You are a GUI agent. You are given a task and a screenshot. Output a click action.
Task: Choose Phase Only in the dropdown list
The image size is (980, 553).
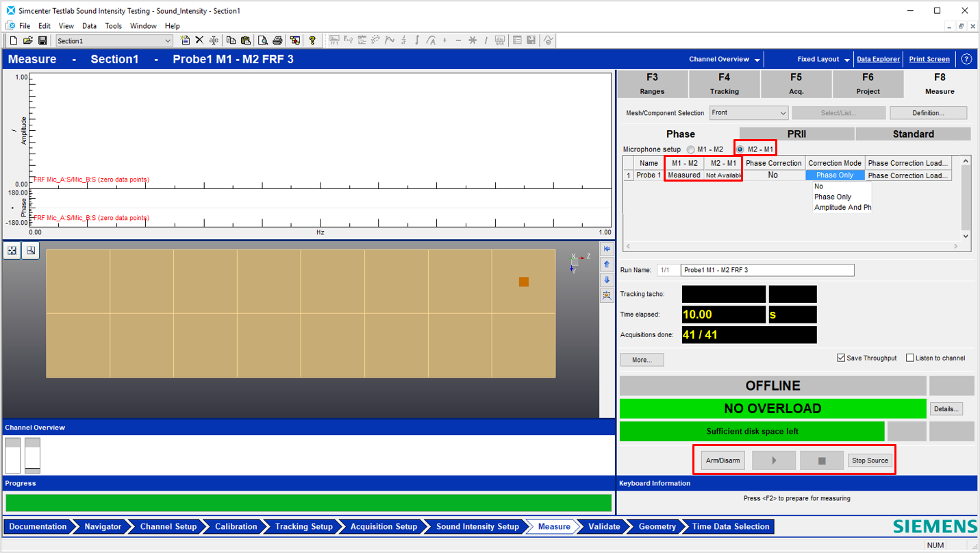tap(842, 197)
